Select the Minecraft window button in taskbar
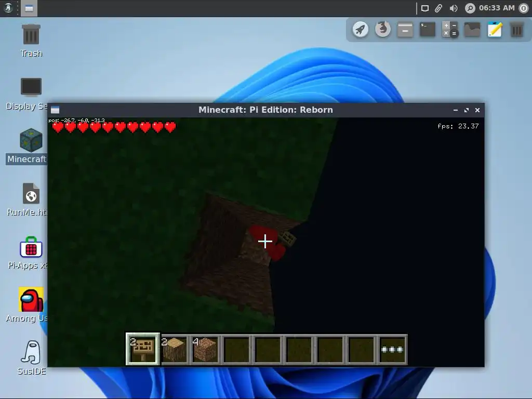 coord(29,8)
